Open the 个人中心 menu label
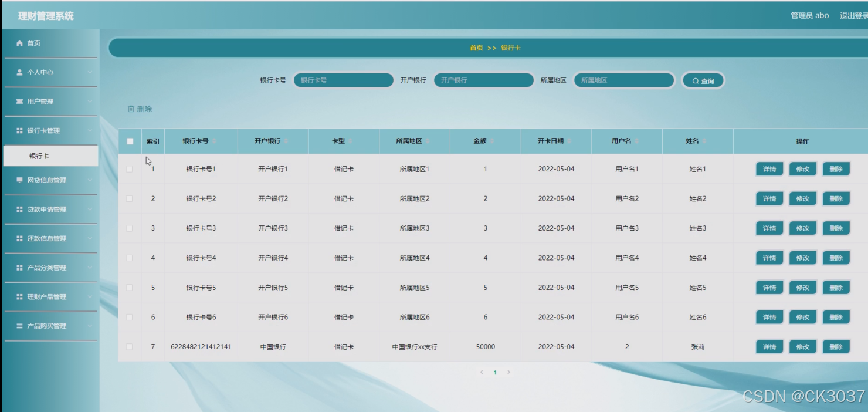Image resolution: width=868 pixels, height=412 pixels. pos(40,73)
